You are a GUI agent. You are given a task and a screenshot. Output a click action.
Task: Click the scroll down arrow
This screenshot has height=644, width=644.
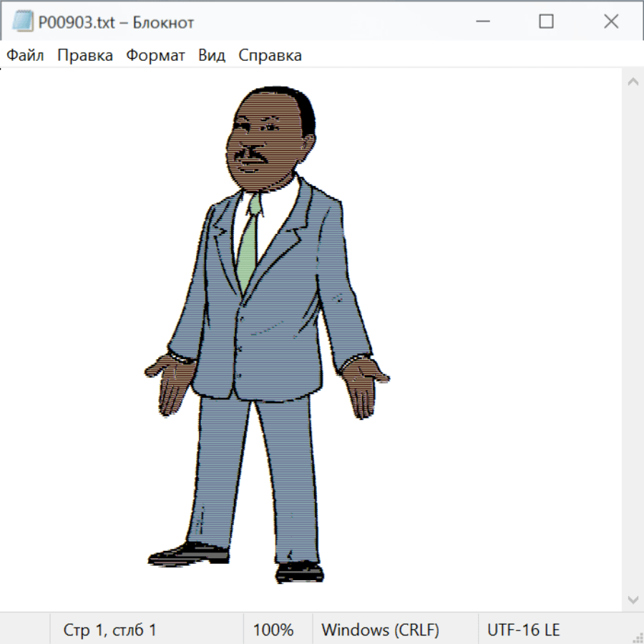click(633, 599)
